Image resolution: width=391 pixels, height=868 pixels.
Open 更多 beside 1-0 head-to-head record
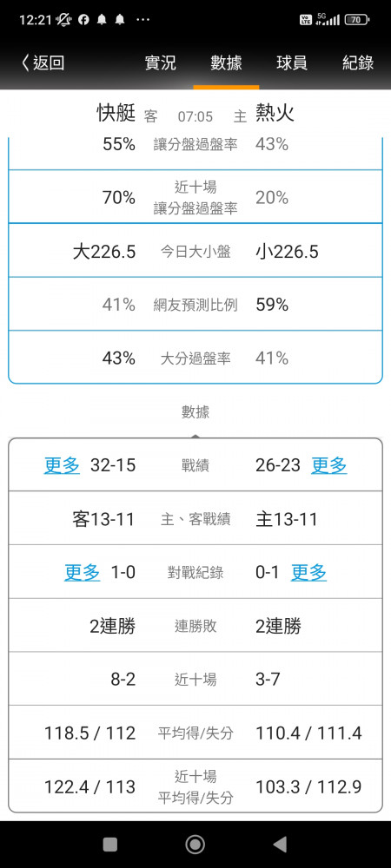coord(82,572)
